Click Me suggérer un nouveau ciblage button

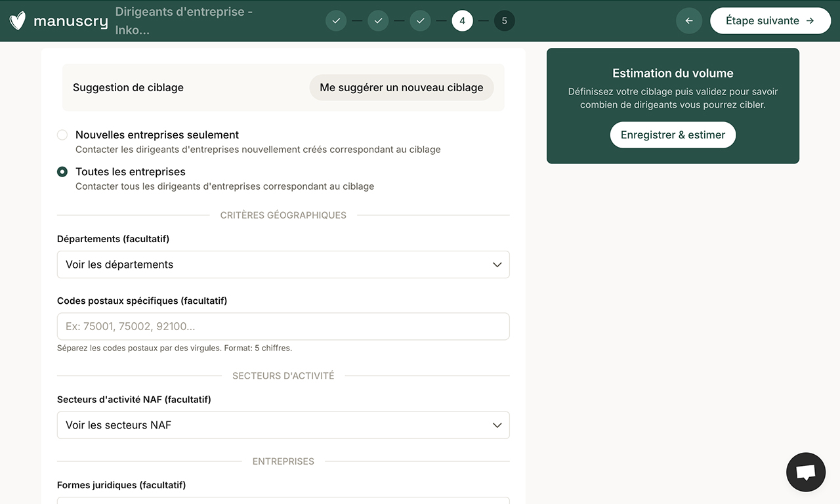pyautogui.click(x=401, y=87)
